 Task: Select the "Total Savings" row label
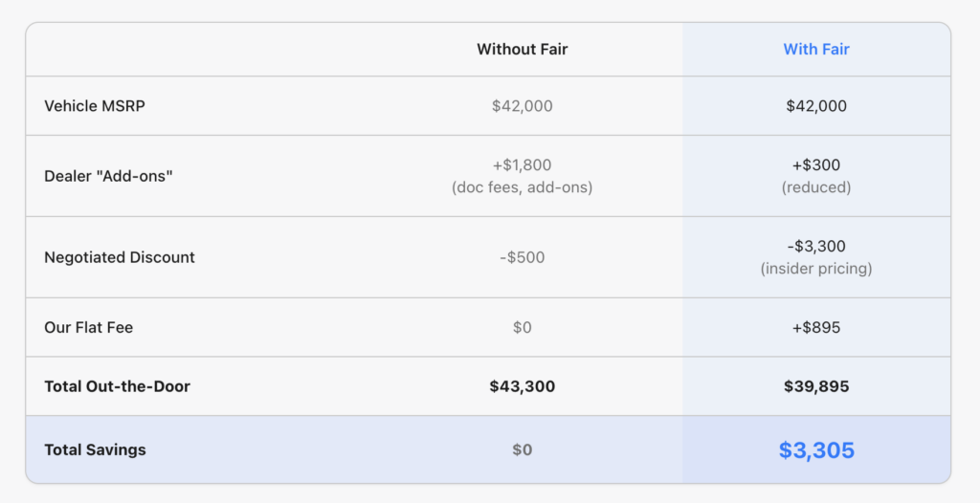(95, 449)
